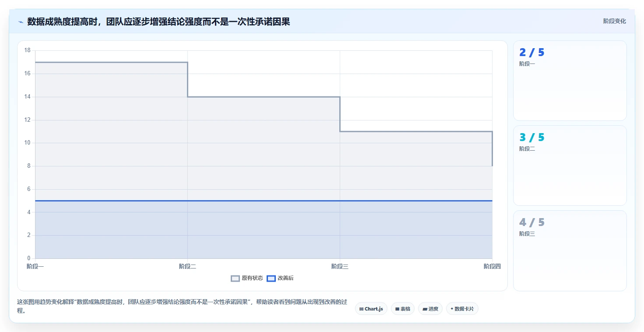Screen dimensions: 644x332
Task: Click the 表格 tag
Action: (402, 309)
